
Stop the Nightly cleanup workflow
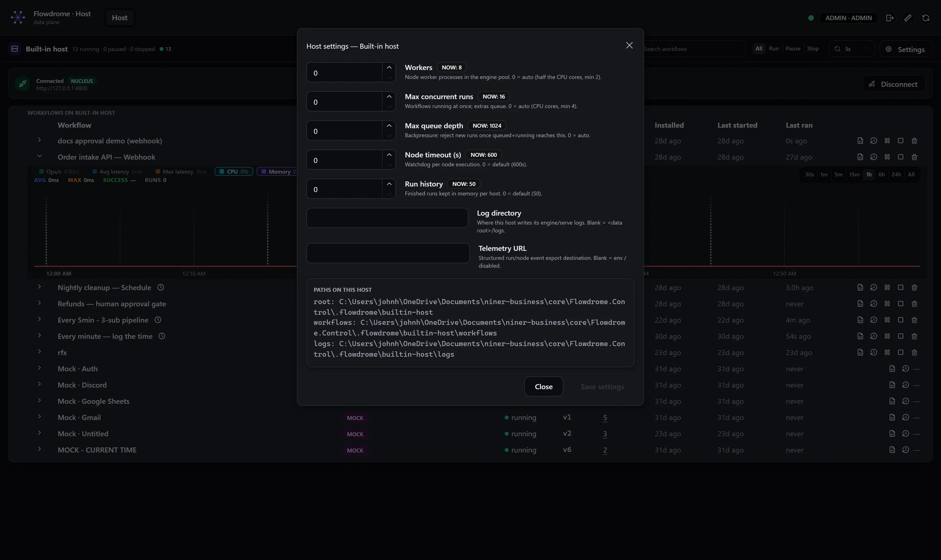tap(901, 288)
